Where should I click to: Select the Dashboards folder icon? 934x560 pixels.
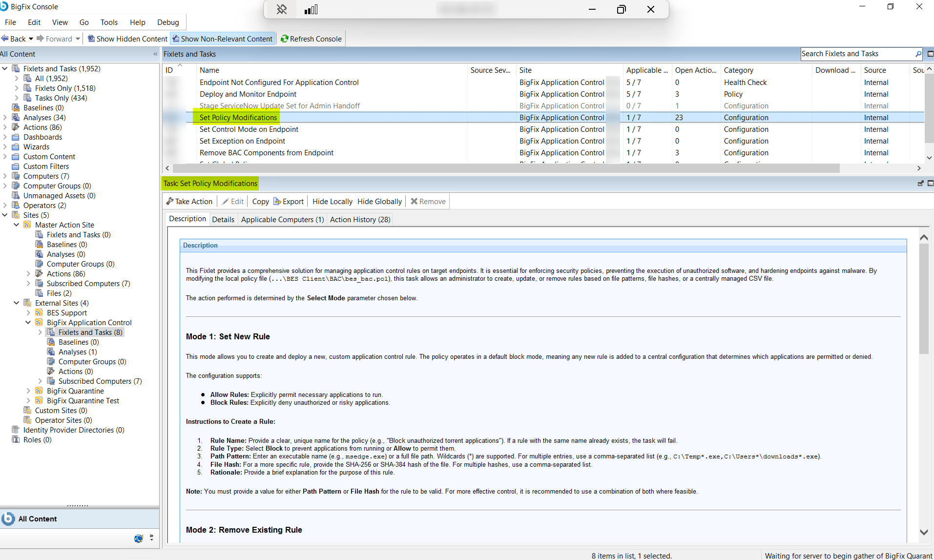click(16, 137)
